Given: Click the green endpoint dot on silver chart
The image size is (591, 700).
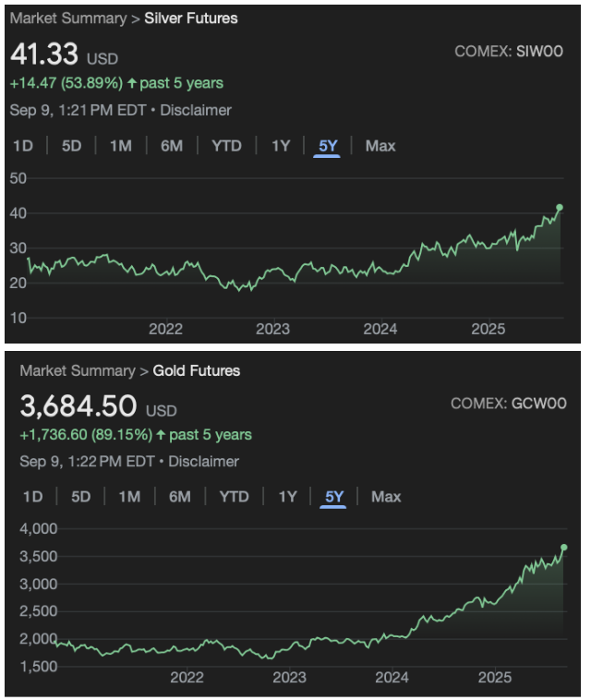Looking at the screenshot, I should pos(560,207).
